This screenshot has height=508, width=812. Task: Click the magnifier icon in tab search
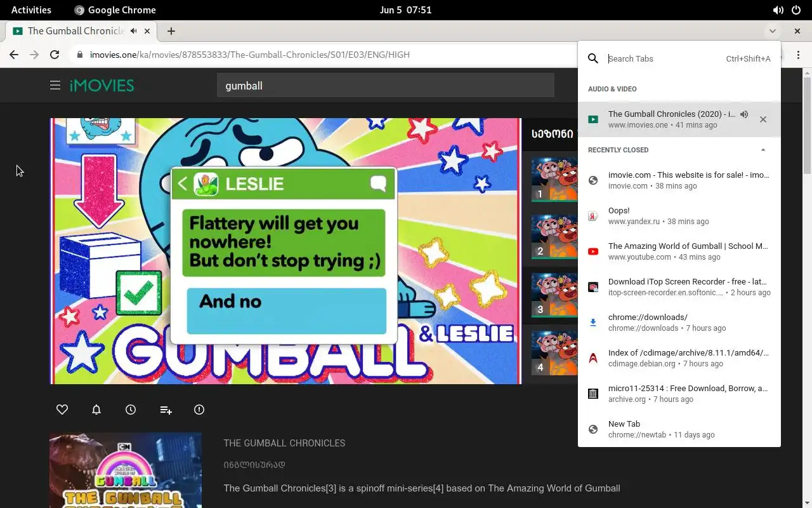point(593,58)
